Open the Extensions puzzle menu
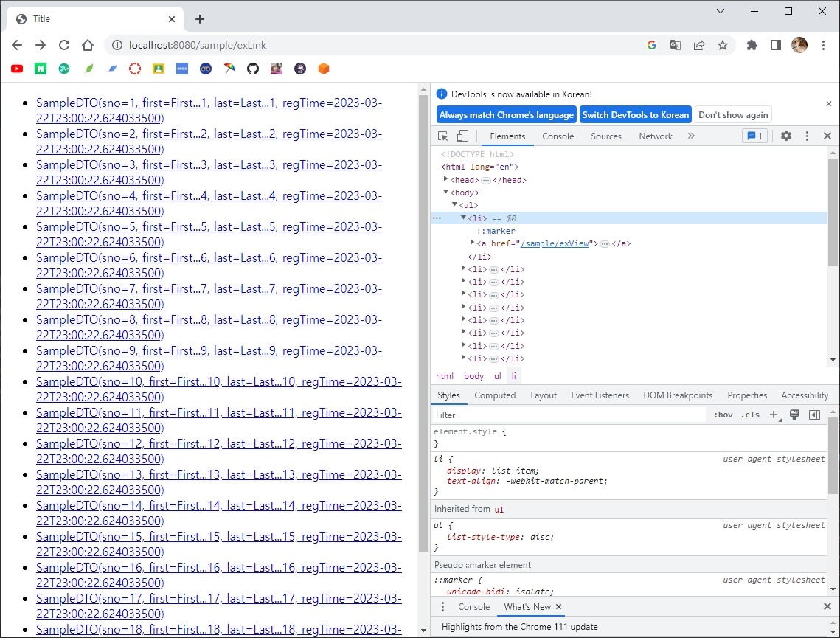 coord(752,45)
